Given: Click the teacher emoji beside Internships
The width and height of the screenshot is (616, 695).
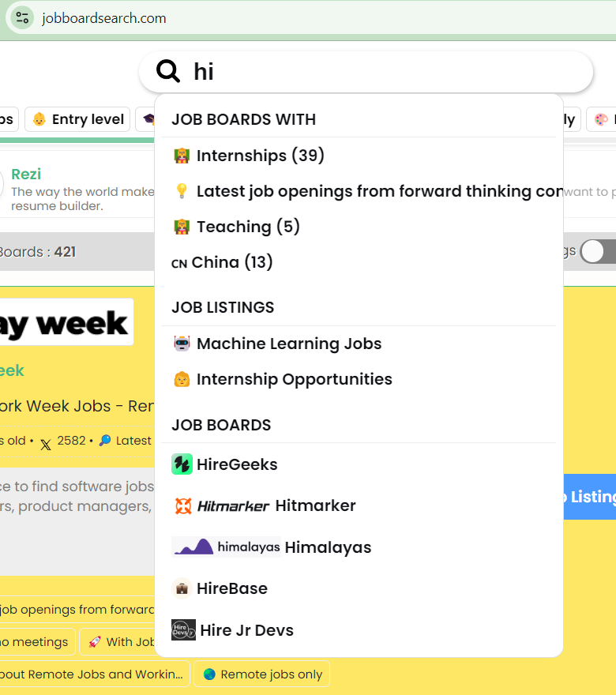Looking at the screenshot, I should pos(182,156).
